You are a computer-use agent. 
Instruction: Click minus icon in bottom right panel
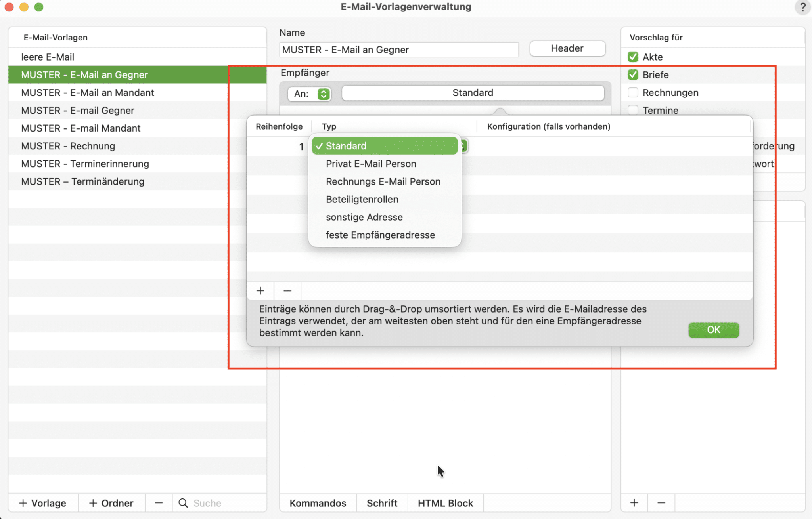[x=661, y=503]
